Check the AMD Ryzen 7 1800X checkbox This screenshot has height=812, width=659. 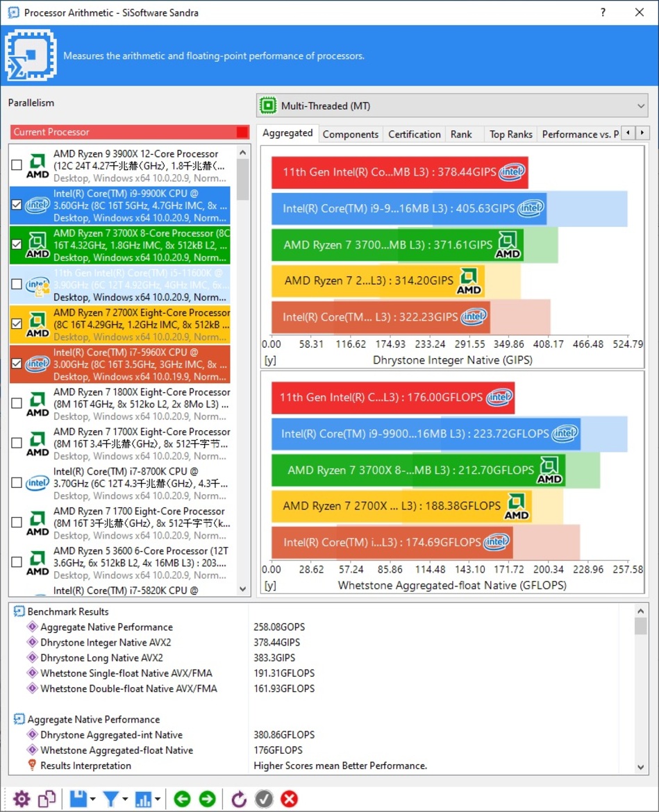[17, 403]
